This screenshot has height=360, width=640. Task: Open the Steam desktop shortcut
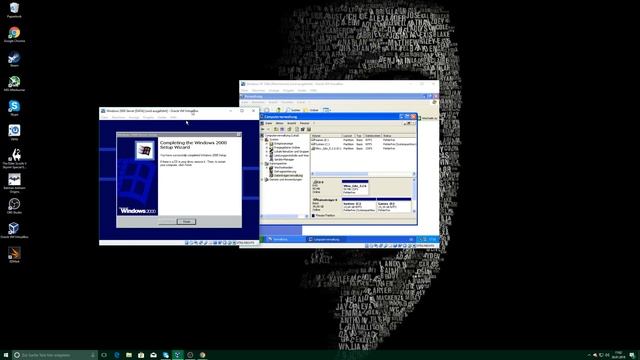[x=14, y=59]
